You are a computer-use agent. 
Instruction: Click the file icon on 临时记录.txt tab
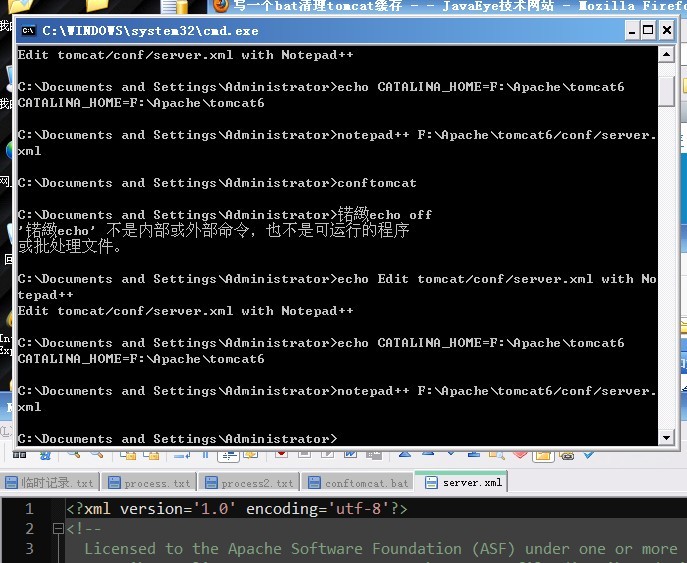[11, 482]
